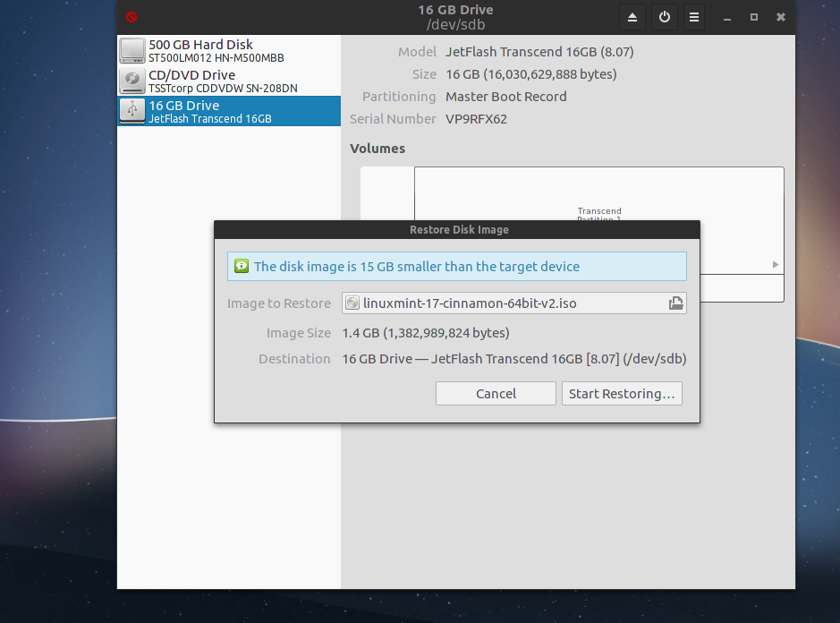This screenshot has height=623, width=840.
Task: Click Destination value 16 GB Drive JetFlash
Action: click(514, 359)
